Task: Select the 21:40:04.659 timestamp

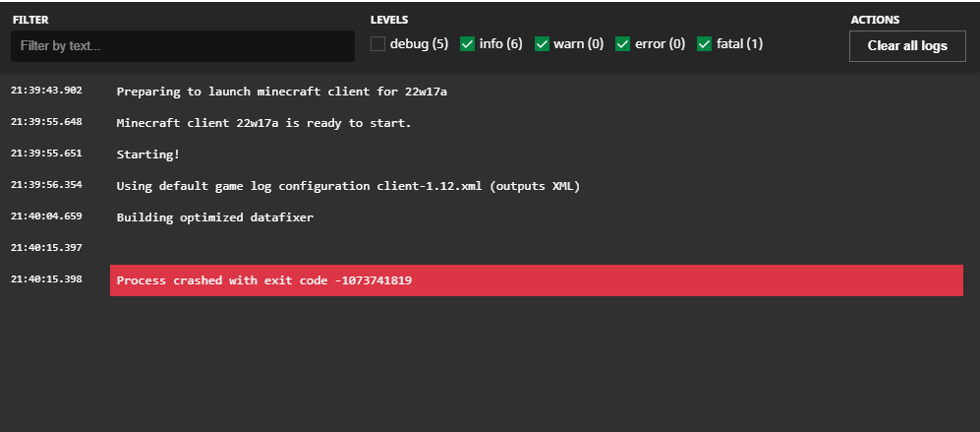Action: coord(46,216)
